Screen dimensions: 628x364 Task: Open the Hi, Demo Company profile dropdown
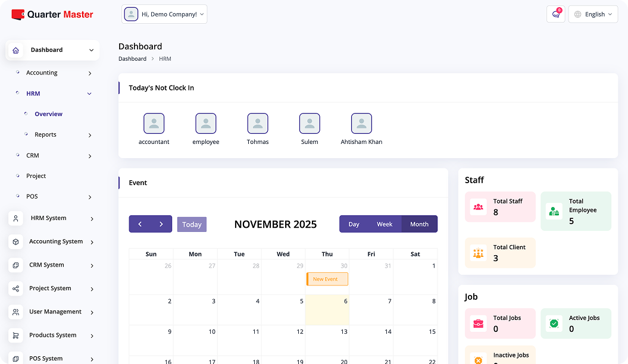pos(164,14)
